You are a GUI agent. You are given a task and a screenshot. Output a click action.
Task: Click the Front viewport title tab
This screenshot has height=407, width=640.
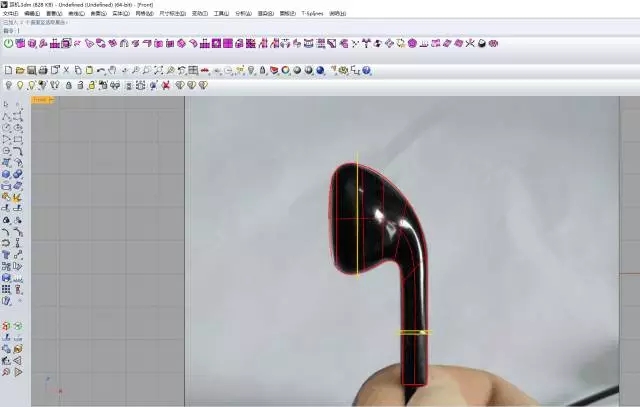point(40,100)
